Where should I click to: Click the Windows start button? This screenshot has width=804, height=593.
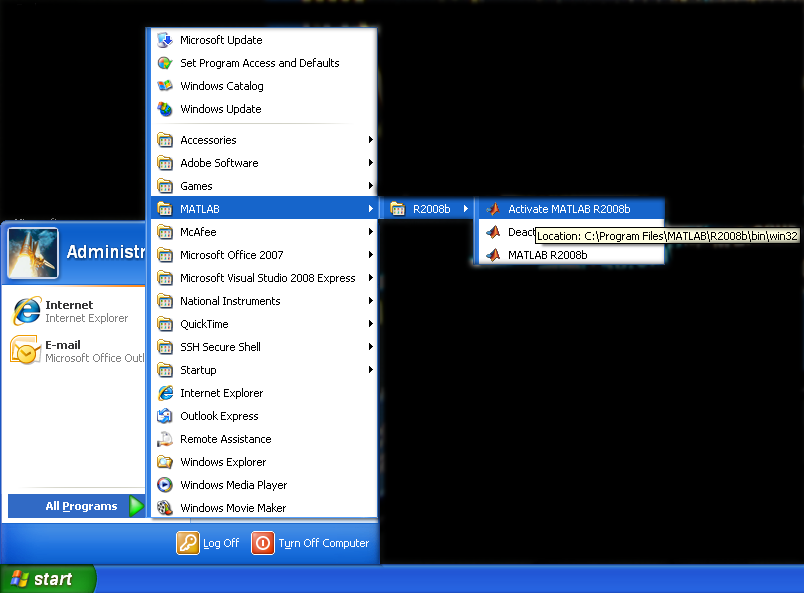(x=47, y=579)
